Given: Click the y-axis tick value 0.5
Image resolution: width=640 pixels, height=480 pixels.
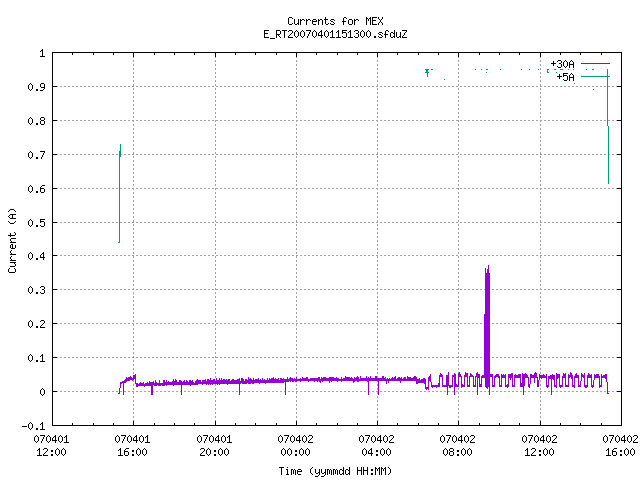Looking at the screenshot, I should tap(36, 223).
